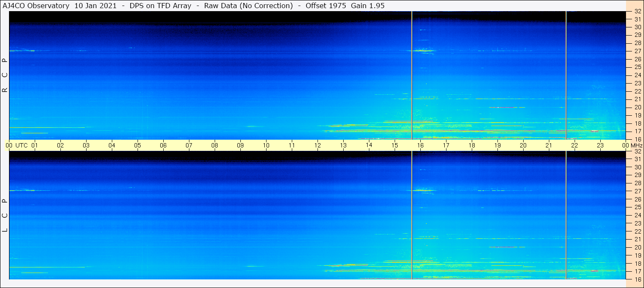
Task: Click the 27 MHz label of RCP panel
Action: tap(637, 51)
